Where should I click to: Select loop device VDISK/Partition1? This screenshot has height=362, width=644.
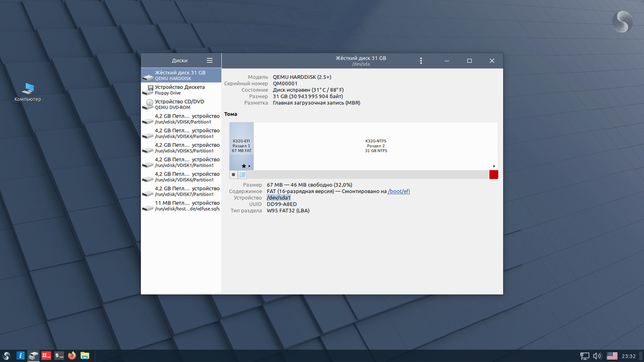point(181,119)
